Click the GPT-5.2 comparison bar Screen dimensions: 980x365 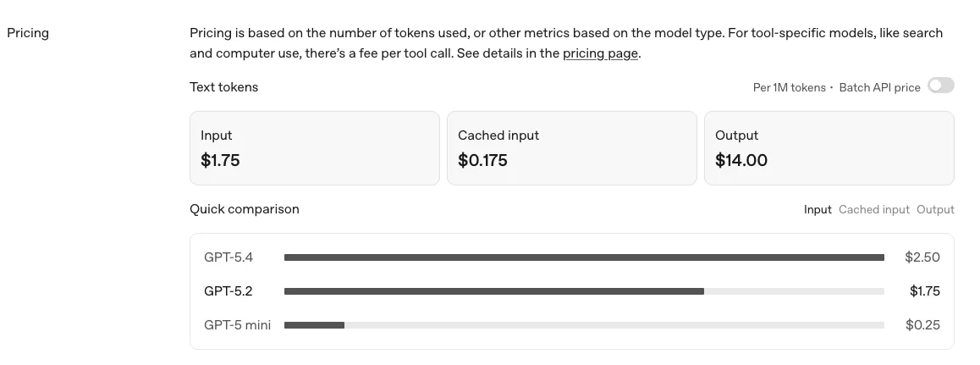(494, 291)
